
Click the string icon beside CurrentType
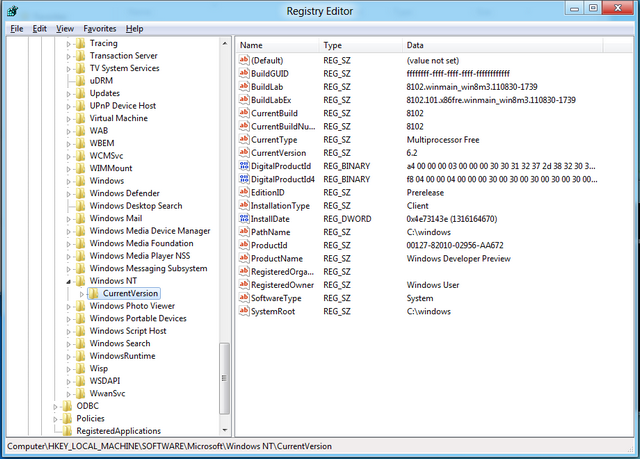coord(244,140)
